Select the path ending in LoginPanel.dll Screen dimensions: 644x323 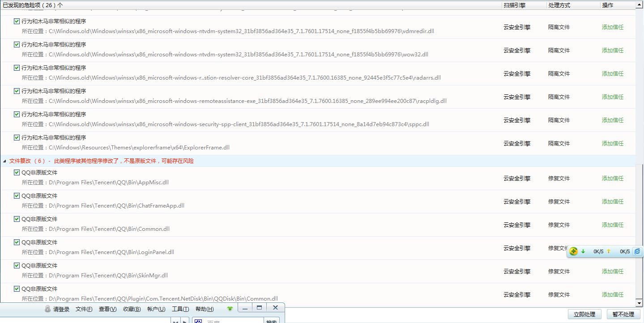tap(111, 252)
